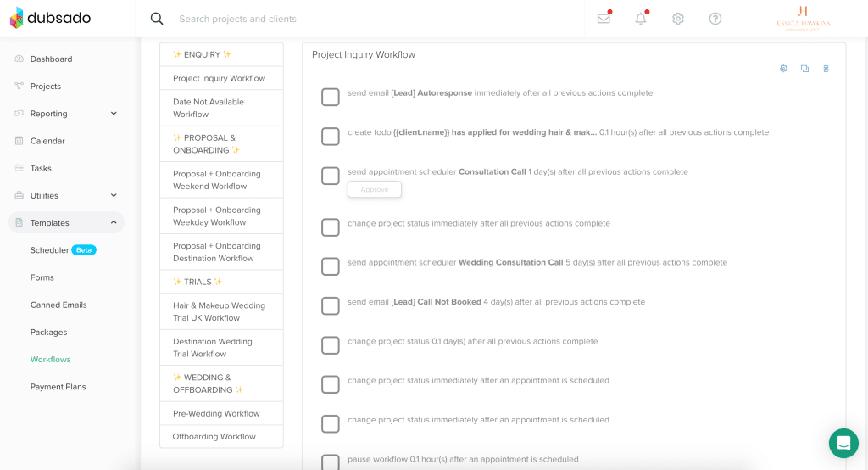Click the Dubsado logo

pos(50,18)
